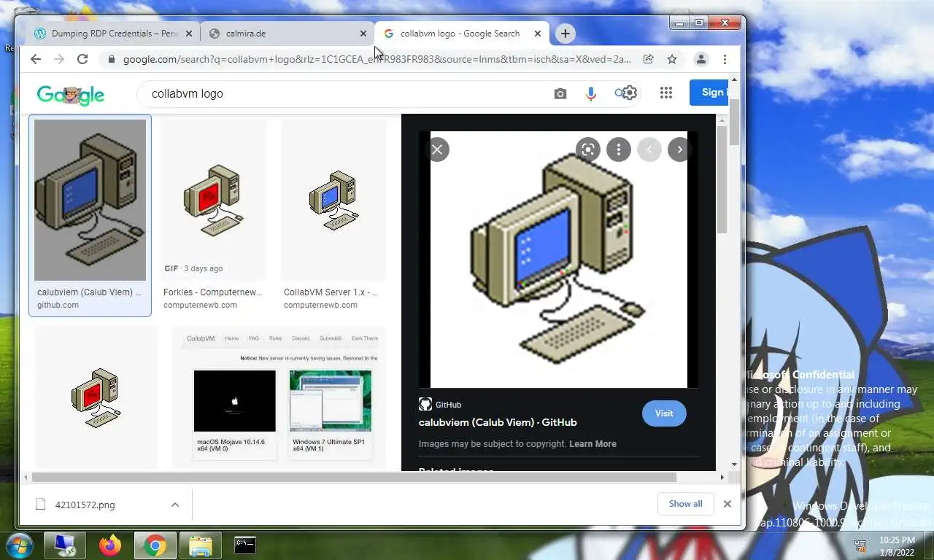
Task: Launch Firefox from the taskbar
Action: [x=109, y=545]
